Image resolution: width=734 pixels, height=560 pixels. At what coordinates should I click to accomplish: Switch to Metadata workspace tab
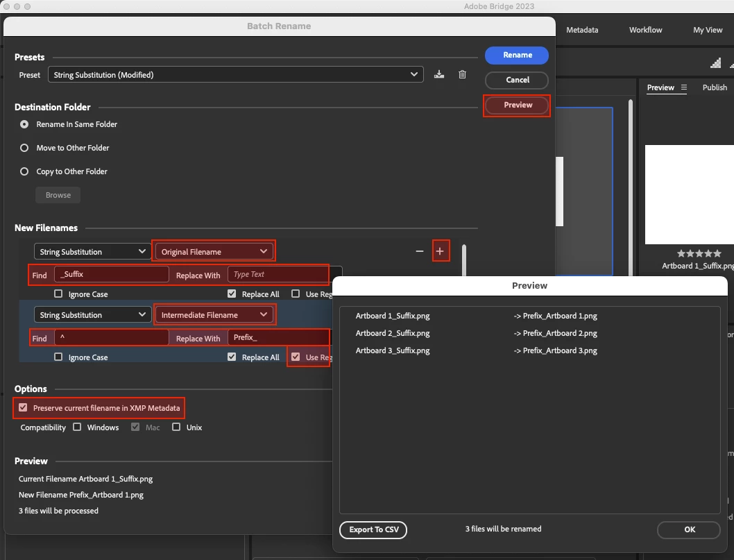582,30
